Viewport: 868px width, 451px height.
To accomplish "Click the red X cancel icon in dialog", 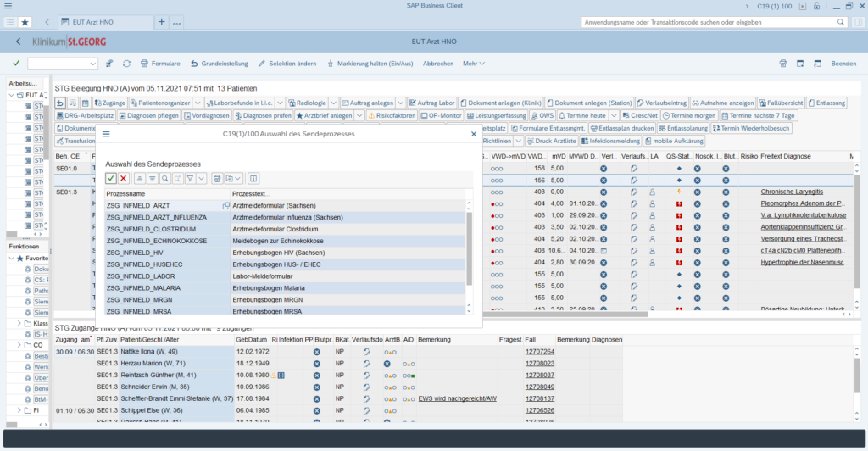I will click(x=124, y=179).
